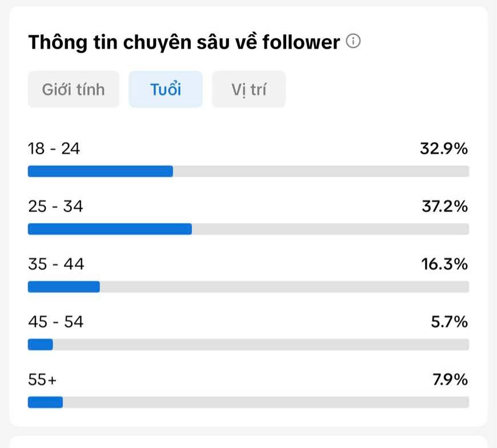Click the 5.7% percentage value
The height and width of the screenshot is (448, 497).
tap(449, 322)
